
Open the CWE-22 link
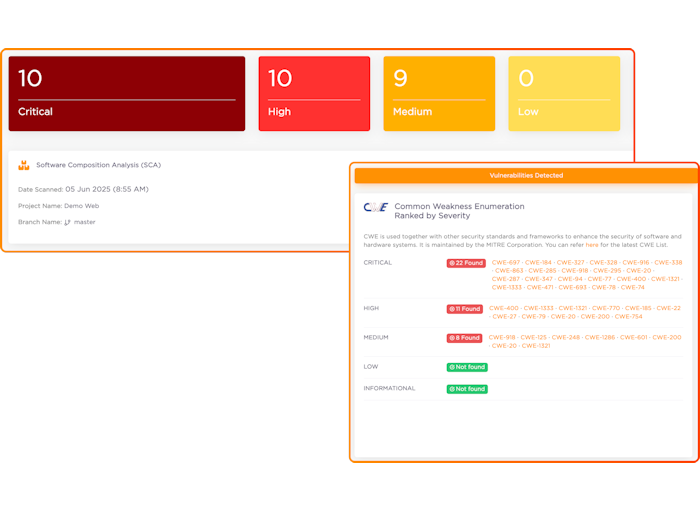click(669, 308)
